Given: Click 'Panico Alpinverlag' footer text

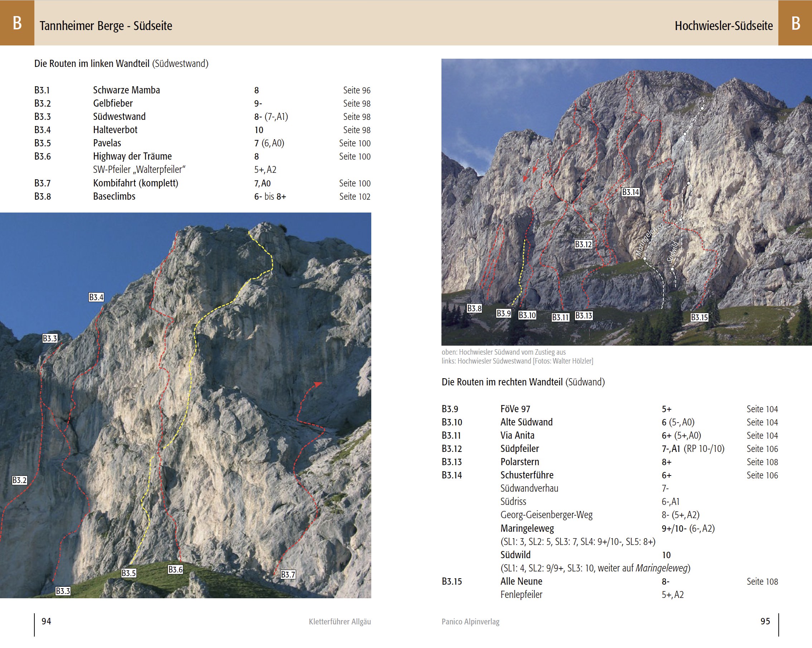Looking at the screenshot, I should point(470,622).
